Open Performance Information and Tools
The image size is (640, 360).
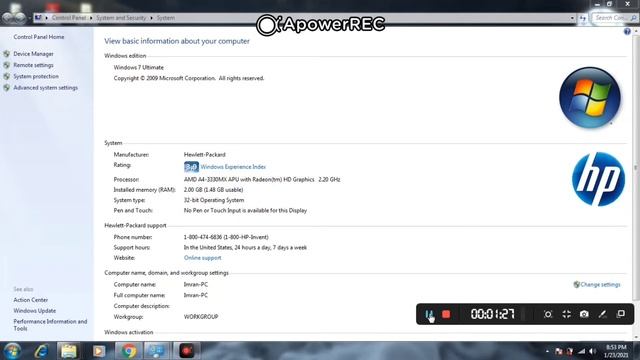pos(50,325)
